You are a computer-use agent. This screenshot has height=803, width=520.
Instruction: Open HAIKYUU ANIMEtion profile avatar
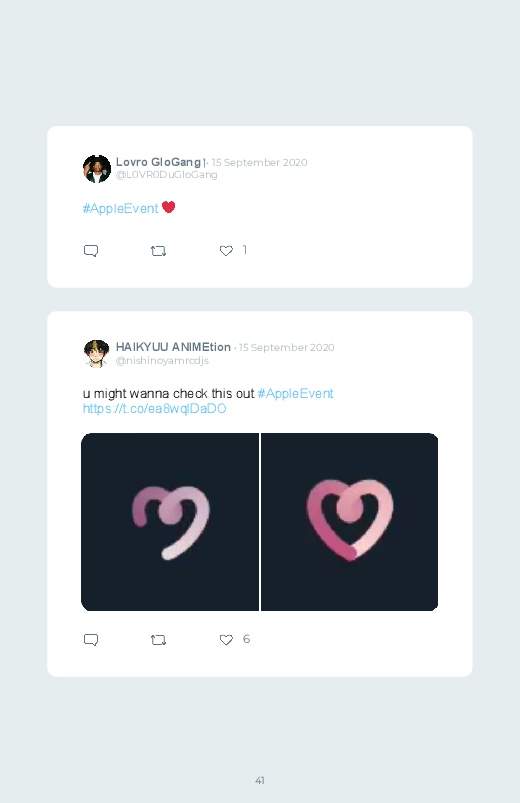(97, 353)
